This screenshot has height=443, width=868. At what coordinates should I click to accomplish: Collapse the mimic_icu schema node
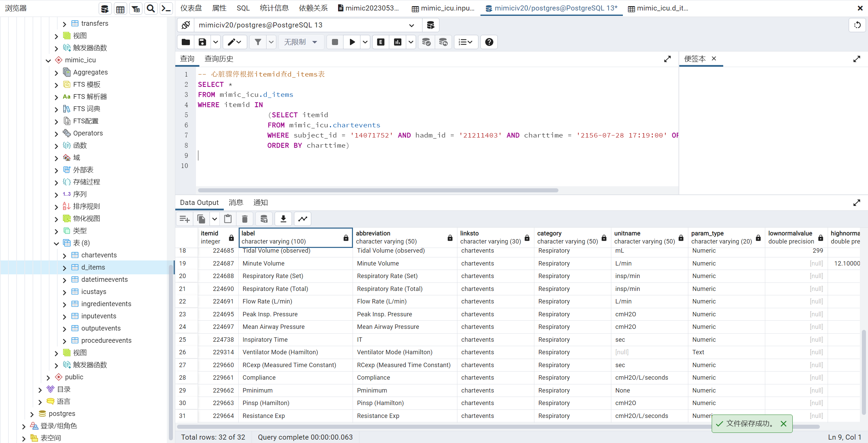pos(48,60)
